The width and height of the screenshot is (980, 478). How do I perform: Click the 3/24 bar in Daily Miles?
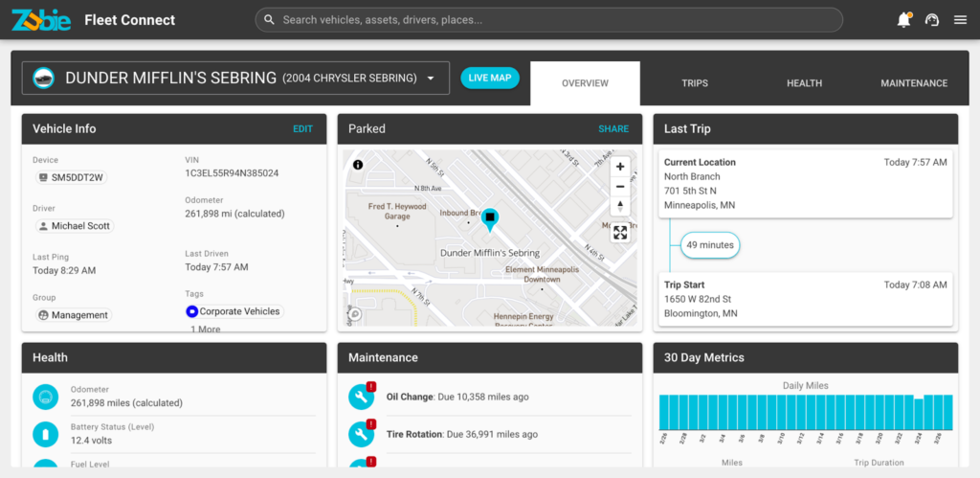(x=918, y=414)
